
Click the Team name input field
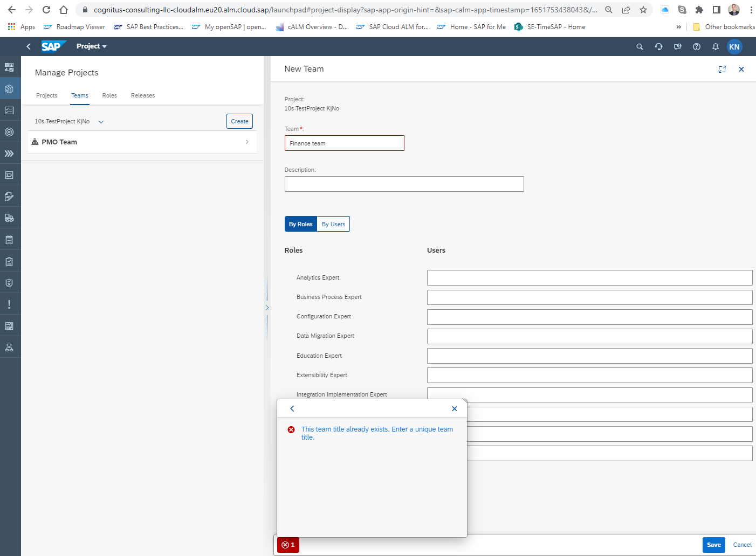pyautogui.click(x=344, y=143)
